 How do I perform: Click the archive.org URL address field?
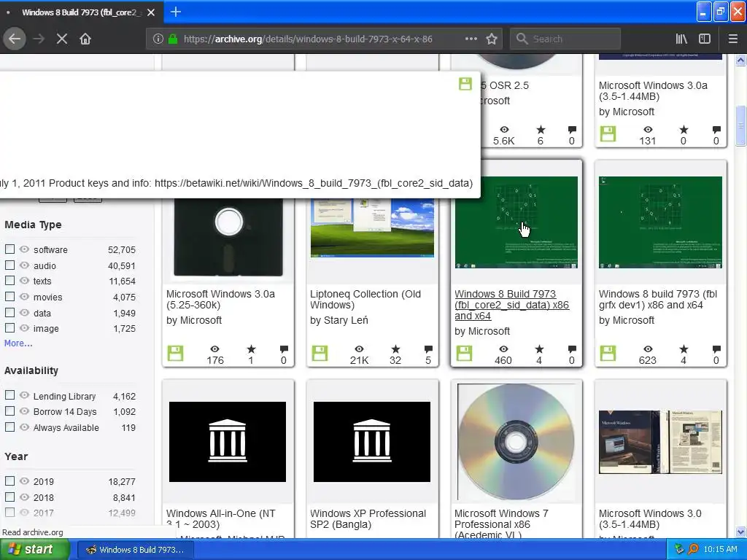pos(308,39)
